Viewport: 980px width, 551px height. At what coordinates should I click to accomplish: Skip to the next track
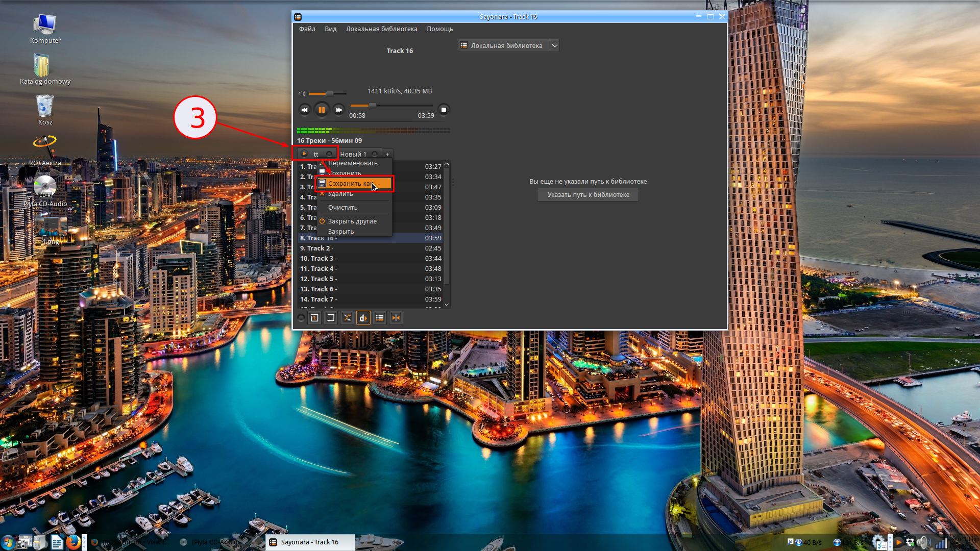tap(339, 110)
